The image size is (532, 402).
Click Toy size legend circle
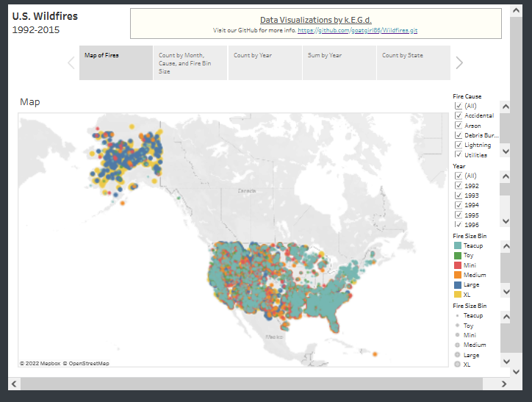click(x=457, y=326)
